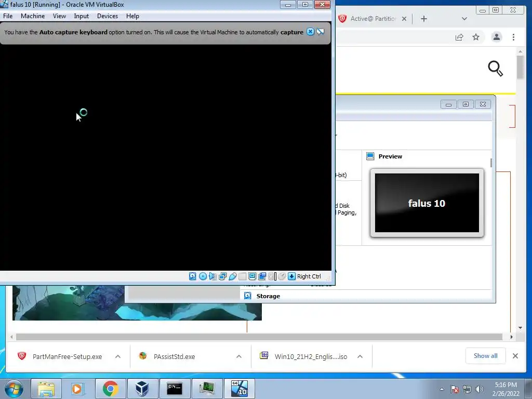This screenshot has height=399, width=532.
Task: Open the Chrome profile avatar
Action: (x=496, y=37)
